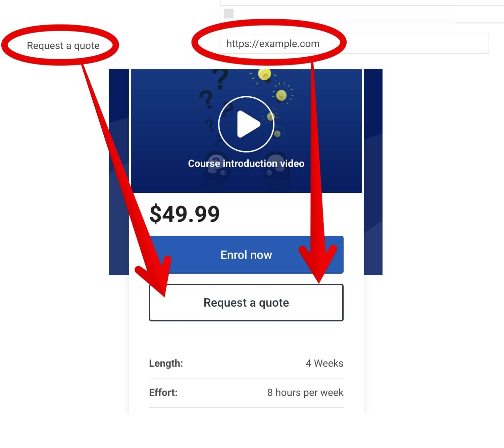Click the largest question mark in thumbnail
Viewport: 504px width, 448px height.
click(220, 79)
